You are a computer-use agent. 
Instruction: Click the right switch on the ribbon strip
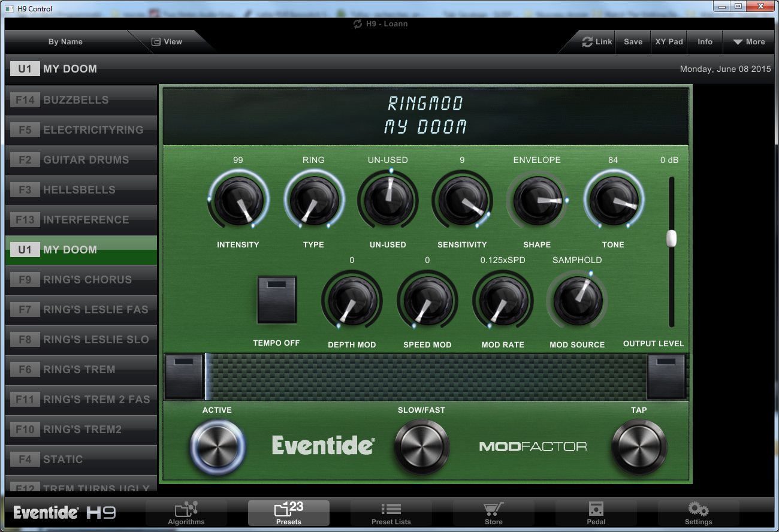pyautogui.click(x=666, y=376)
